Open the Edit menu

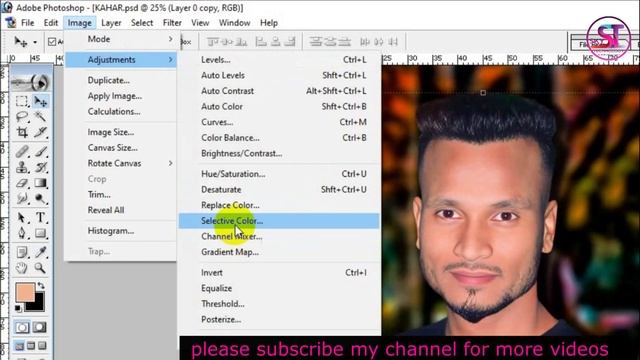pyautogui.click(x=51, y=23)
